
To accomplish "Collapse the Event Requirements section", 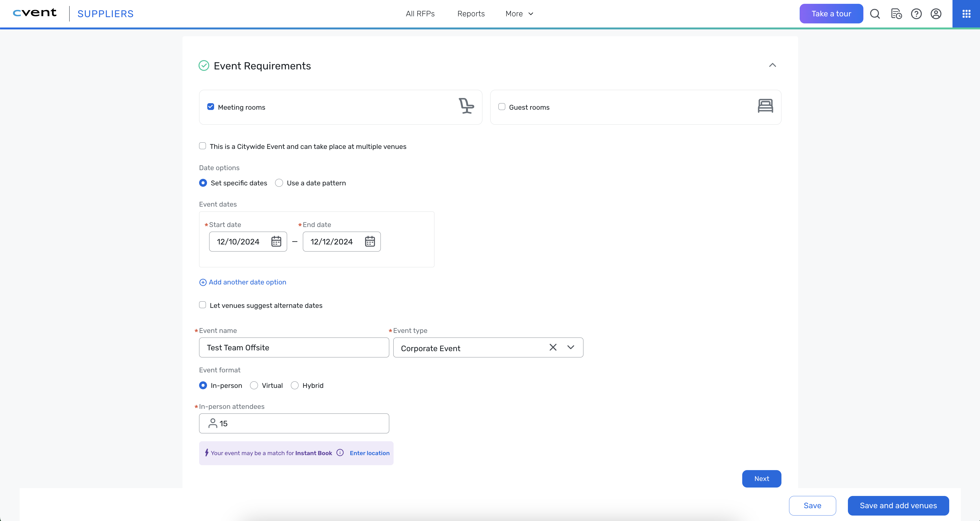I will 772,65.
